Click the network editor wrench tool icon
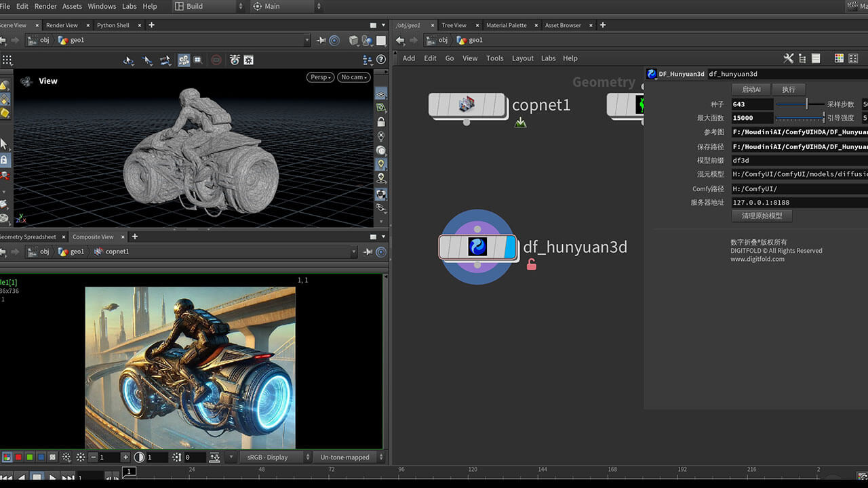 pyautogui.click(x=789, y=59)
